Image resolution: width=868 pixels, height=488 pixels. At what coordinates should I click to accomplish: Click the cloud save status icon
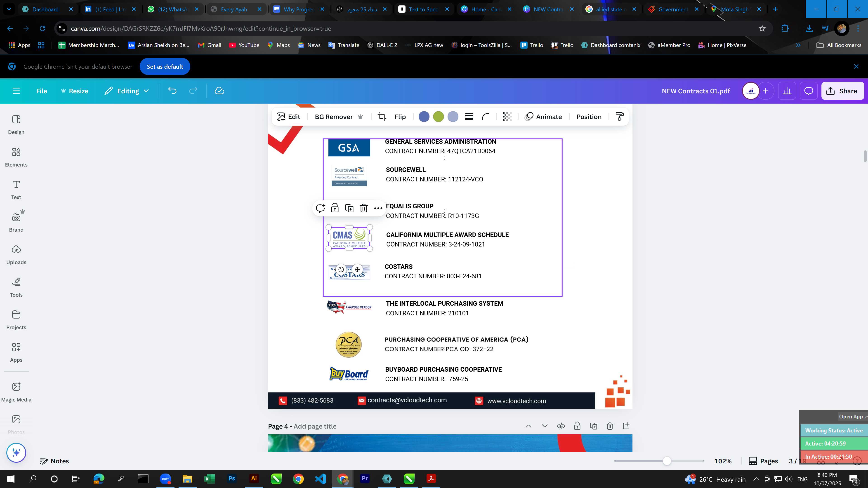[219, 91]
